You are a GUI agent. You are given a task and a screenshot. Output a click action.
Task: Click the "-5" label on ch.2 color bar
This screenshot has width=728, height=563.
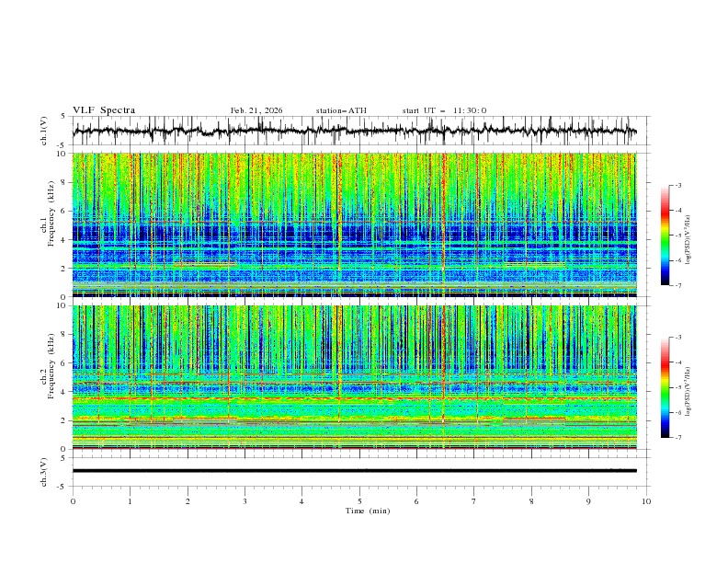677,387
